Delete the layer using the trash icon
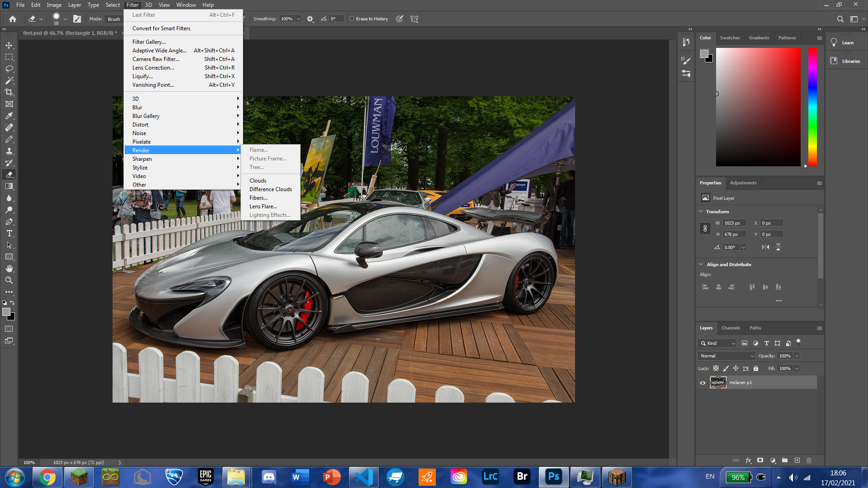The width and height of the screenshot is (868, 488). click(x=808, y=460)
